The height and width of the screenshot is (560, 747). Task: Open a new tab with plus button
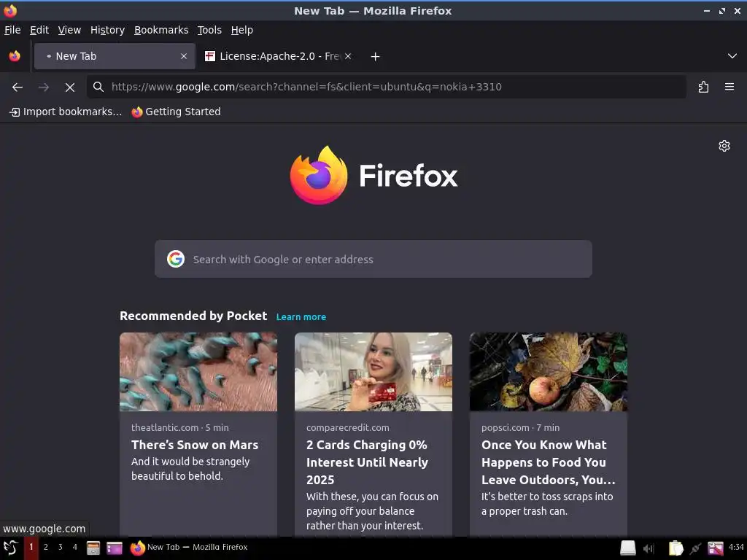click(x=376, y=57)
